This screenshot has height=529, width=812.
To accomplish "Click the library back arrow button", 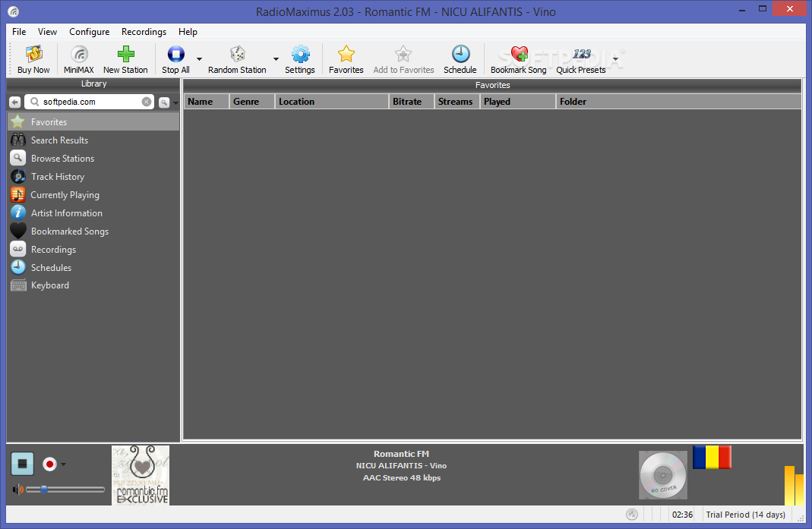I will pyautogui.click(x=15, y=102).
